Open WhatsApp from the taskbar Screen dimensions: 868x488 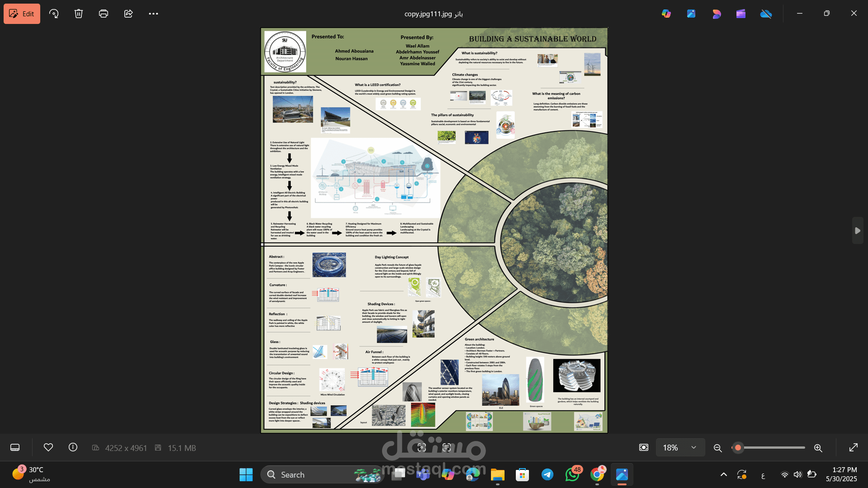[x=572, y=474]
